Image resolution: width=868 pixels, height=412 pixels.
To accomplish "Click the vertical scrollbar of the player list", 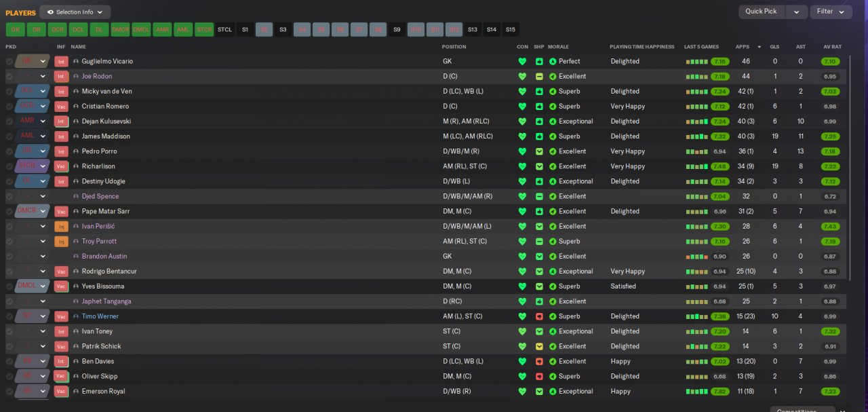I will [x=850, y=166].
